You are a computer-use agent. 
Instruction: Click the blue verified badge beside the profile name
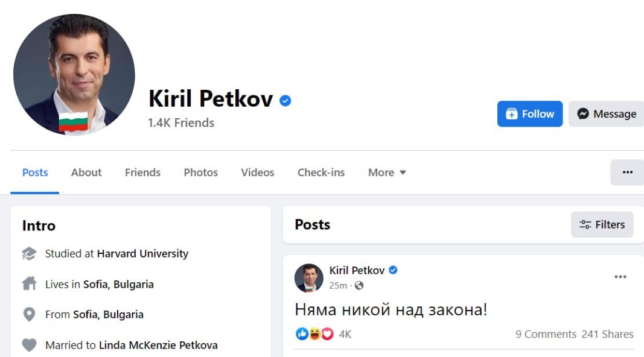click(285, 101)
